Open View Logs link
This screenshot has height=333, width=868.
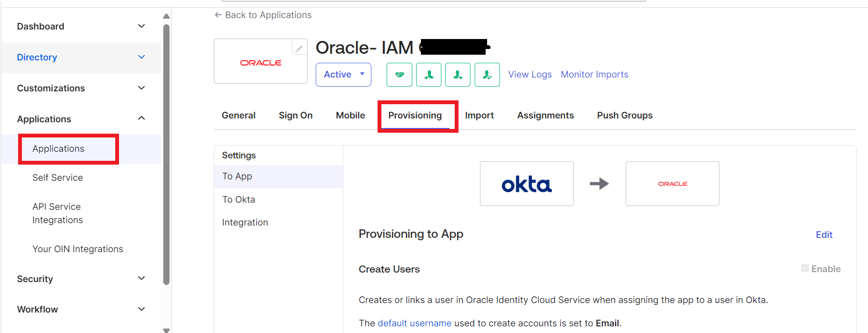[x=530, y=74]
